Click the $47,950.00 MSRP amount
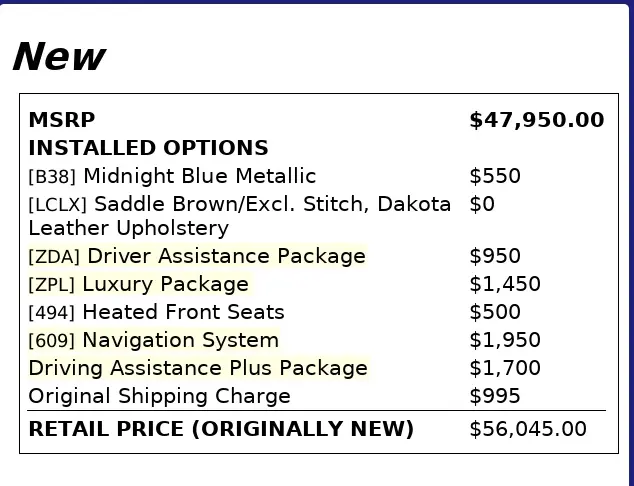This screenshot has height=486, width=634. (x=537, y=120)
